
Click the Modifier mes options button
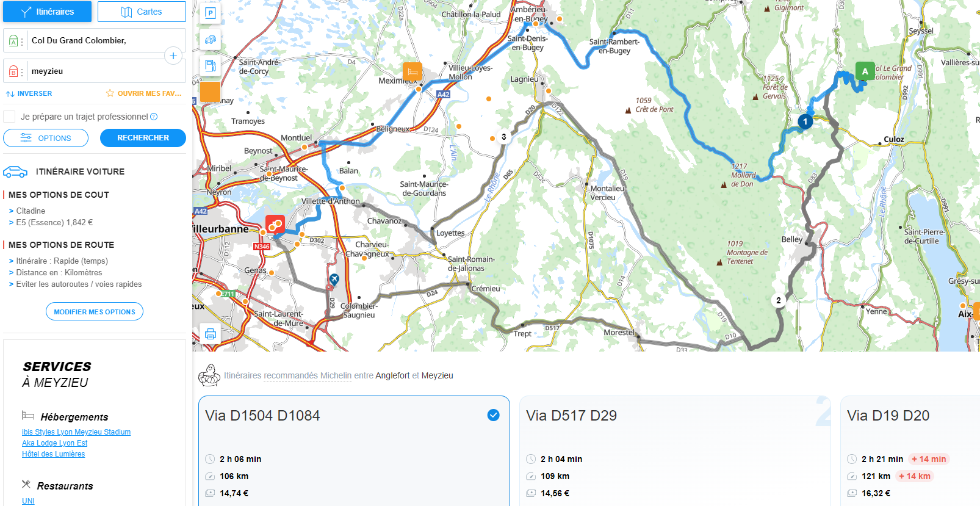95,311
